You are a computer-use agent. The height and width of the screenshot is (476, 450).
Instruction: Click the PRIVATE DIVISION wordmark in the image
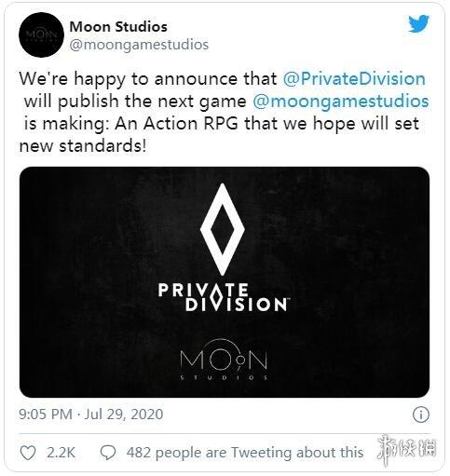224,297
